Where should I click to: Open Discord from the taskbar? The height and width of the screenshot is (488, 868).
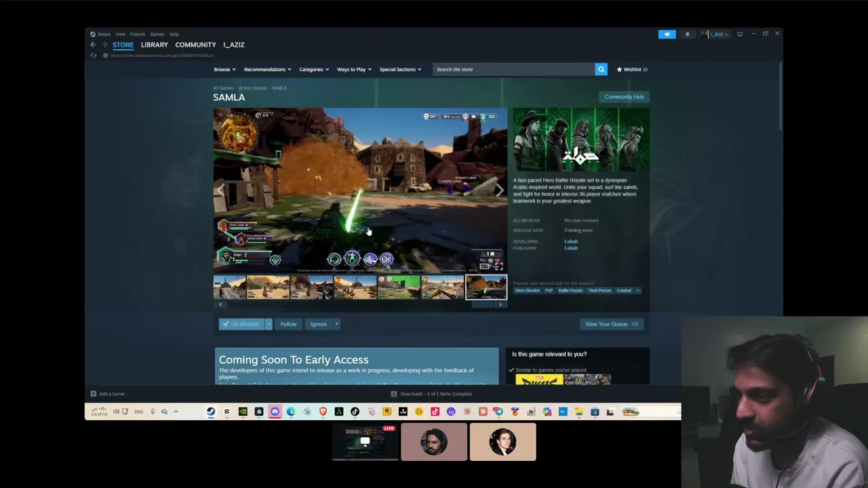point(275,411)
